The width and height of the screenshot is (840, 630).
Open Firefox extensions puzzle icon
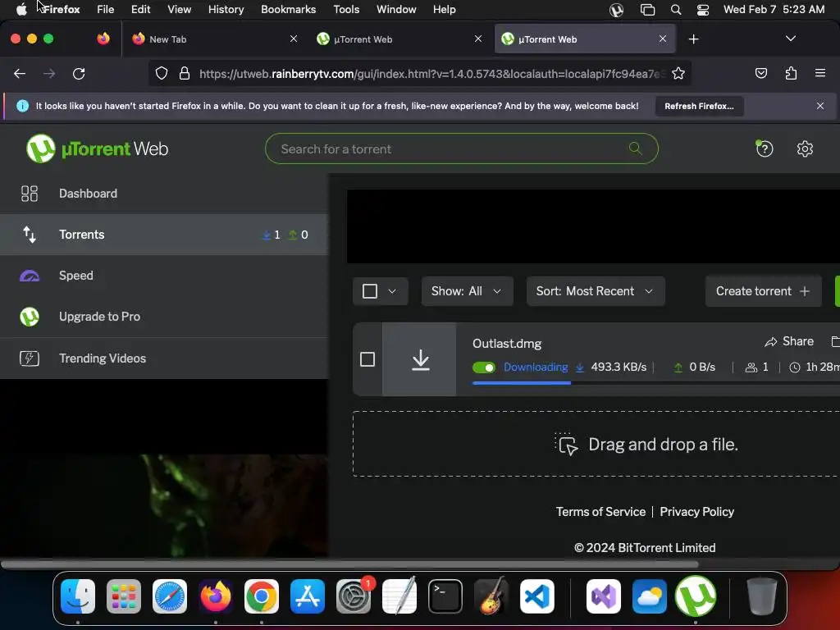point(791,73)
